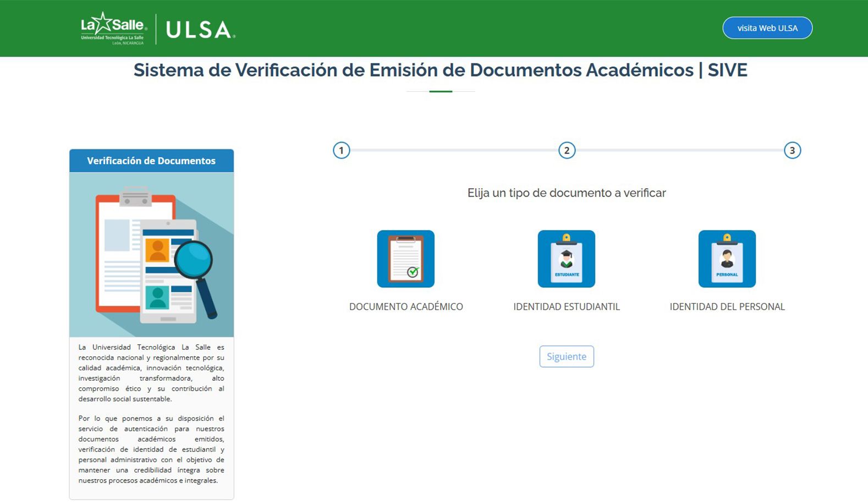Pick the Identidad del Personal badge icon

727,259
